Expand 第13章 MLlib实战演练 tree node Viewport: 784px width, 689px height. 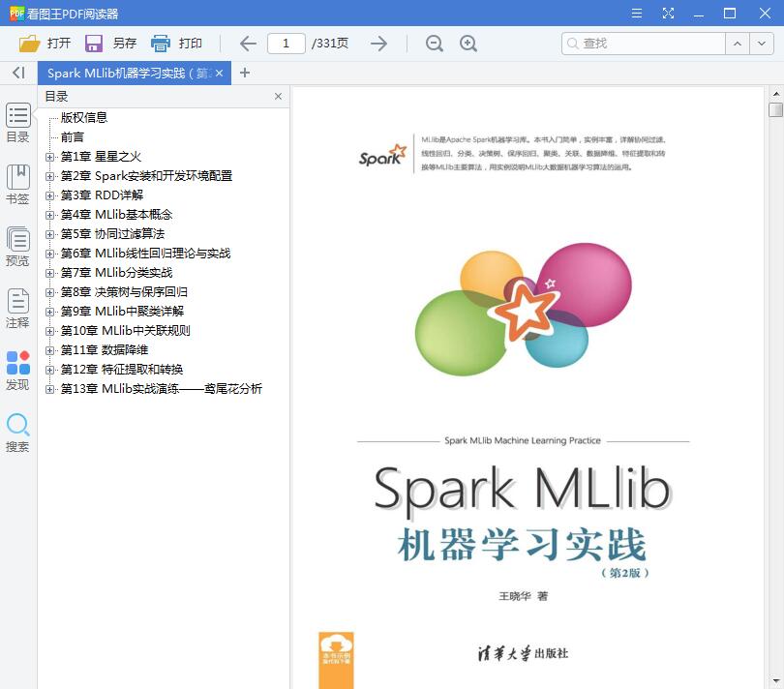[49, 390]
